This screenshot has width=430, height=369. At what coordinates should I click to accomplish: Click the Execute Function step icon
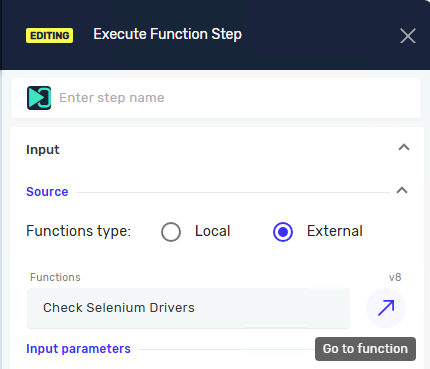click(39, 98)
